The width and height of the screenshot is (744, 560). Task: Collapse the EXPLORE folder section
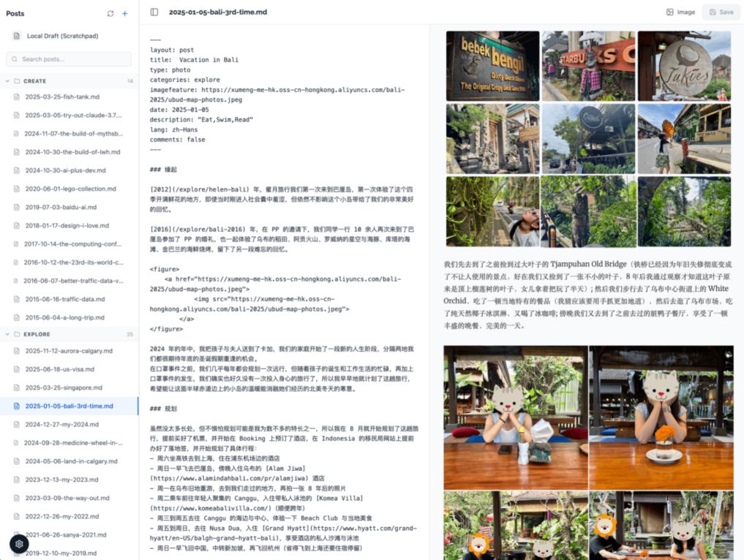point(7,334)
